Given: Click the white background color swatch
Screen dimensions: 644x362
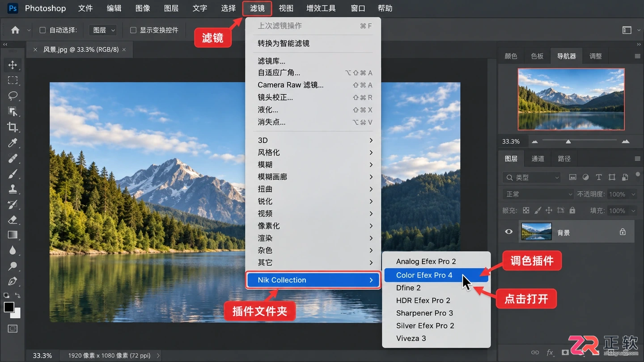Looking at the screenshot, I should 17,314.
